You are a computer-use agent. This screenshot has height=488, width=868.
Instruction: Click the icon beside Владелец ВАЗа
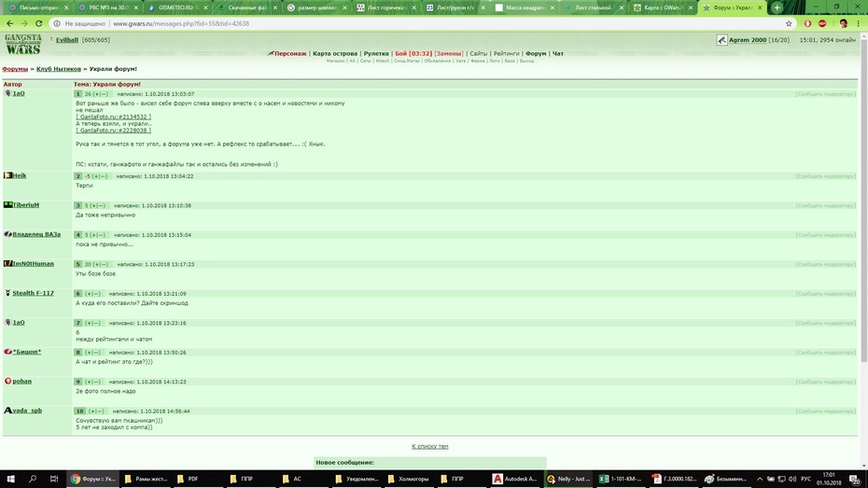click(x=7, y=234)
